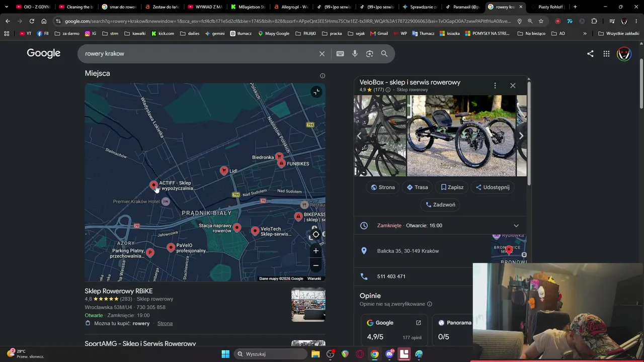Call VeloBox with the Zadzwoń button
Screen dimensions: 644x362
point(440,205)
